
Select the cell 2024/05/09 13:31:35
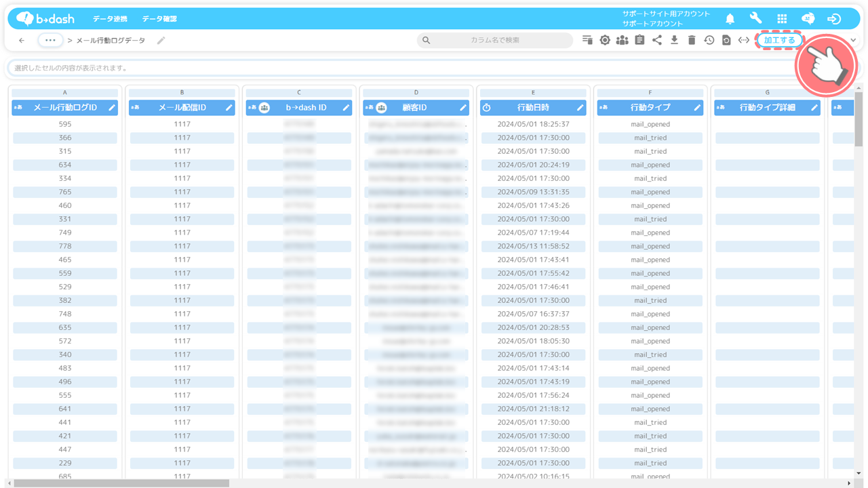click(533, 192)
